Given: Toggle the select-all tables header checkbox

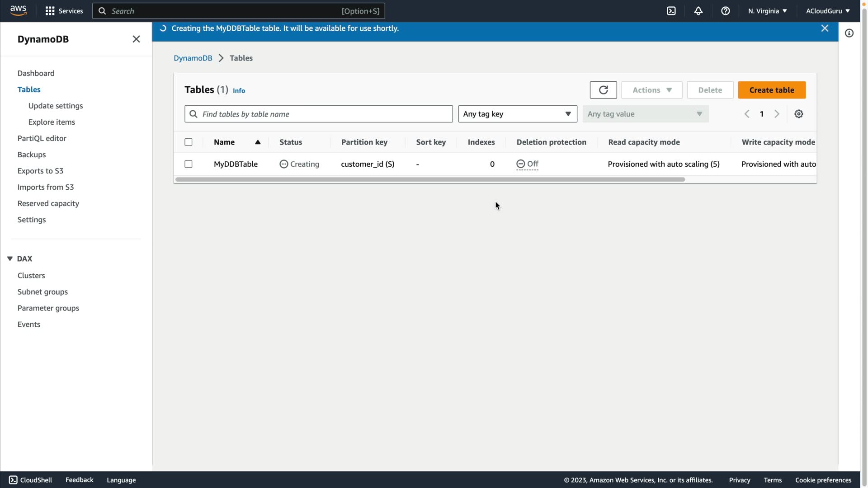Looking at the screenshot, I should [x=189, y=142].
